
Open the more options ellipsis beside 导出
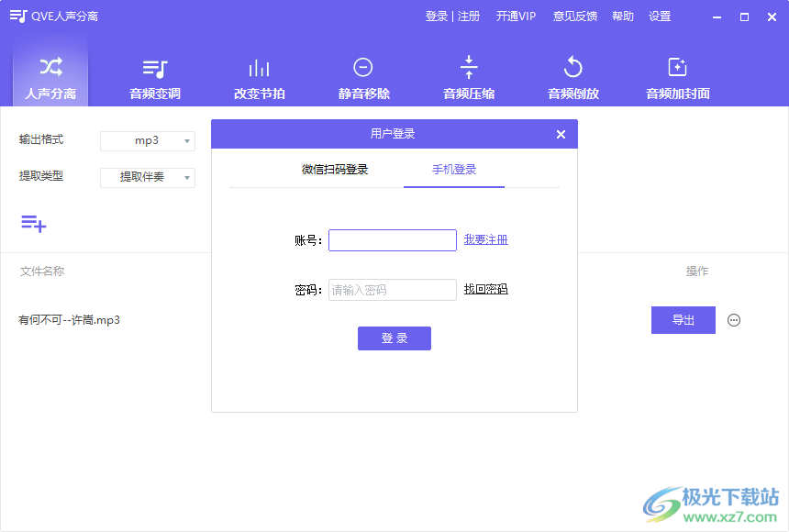(733, 319)
